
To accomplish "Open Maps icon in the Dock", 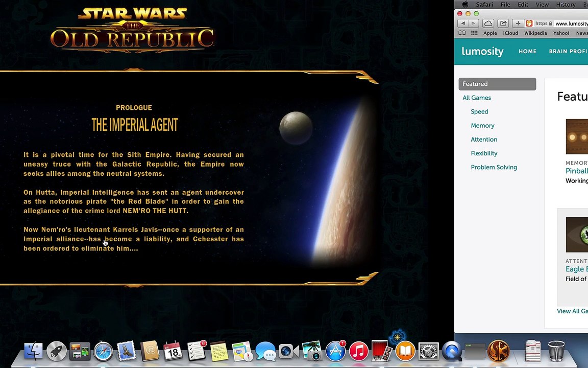I will click(x=242, y=351).
